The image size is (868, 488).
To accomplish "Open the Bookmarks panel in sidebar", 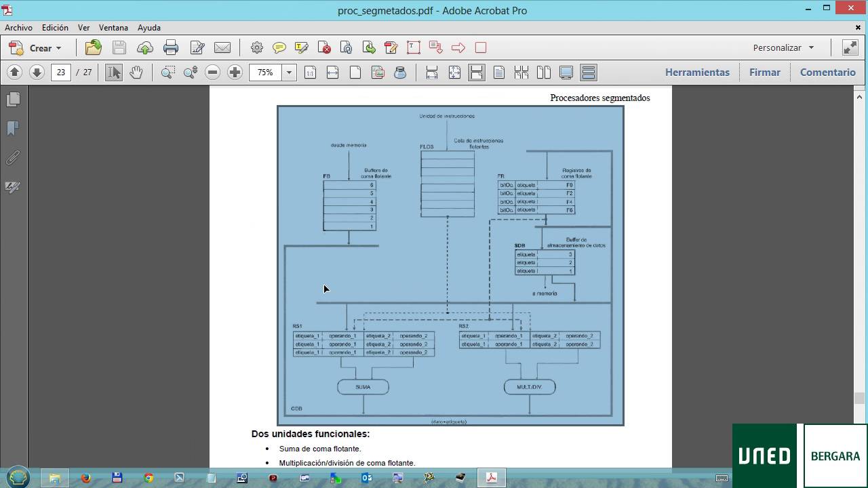I will point(13,128).
